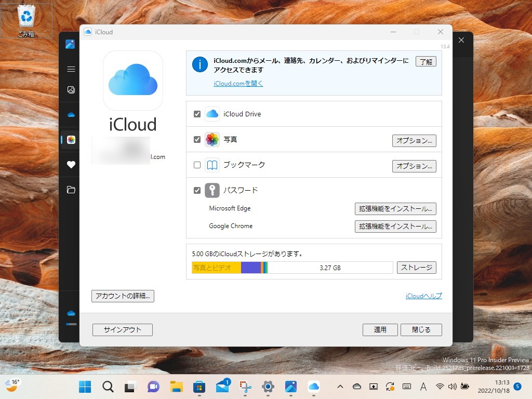The width and height of the screenshot is (532, 399).
Task: Uncheck the iCloud Drive sync checkbox
Action: 197,113
